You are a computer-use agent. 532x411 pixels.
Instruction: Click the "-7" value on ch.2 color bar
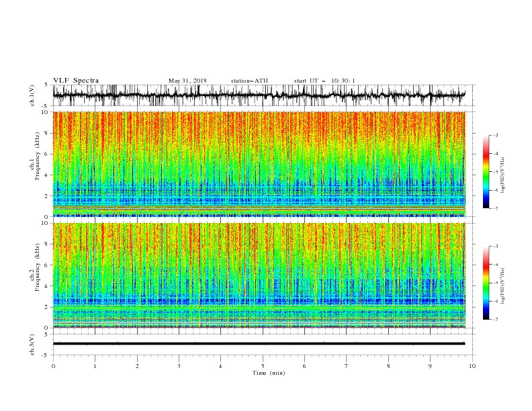point(496,319)
